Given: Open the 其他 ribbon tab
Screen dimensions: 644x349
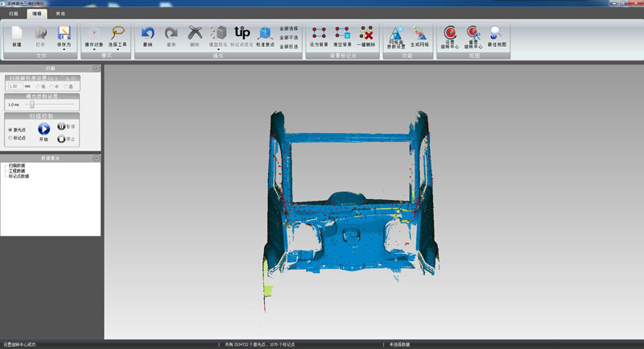Looking at the screenshot, I should pyautogui.click(x=61, y=14).
